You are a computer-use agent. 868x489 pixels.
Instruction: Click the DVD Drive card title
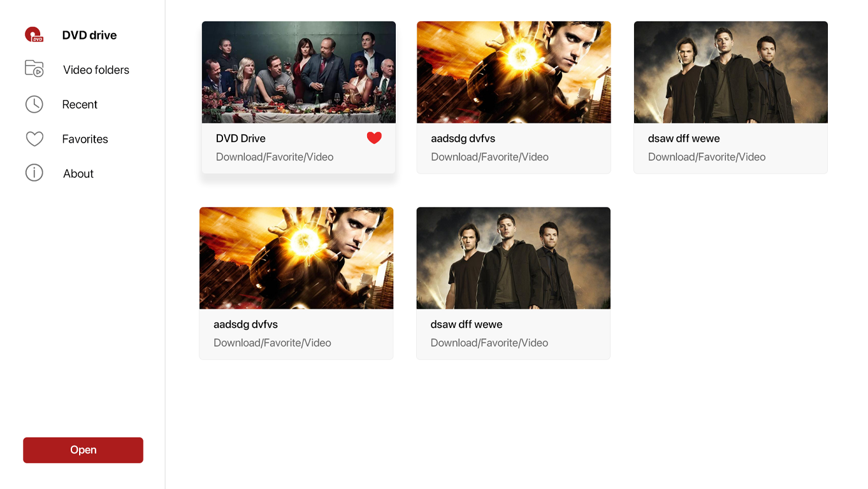241,138
